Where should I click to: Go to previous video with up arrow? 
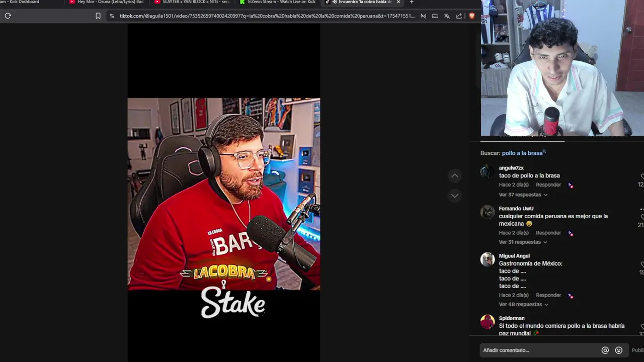click(455, 175)
